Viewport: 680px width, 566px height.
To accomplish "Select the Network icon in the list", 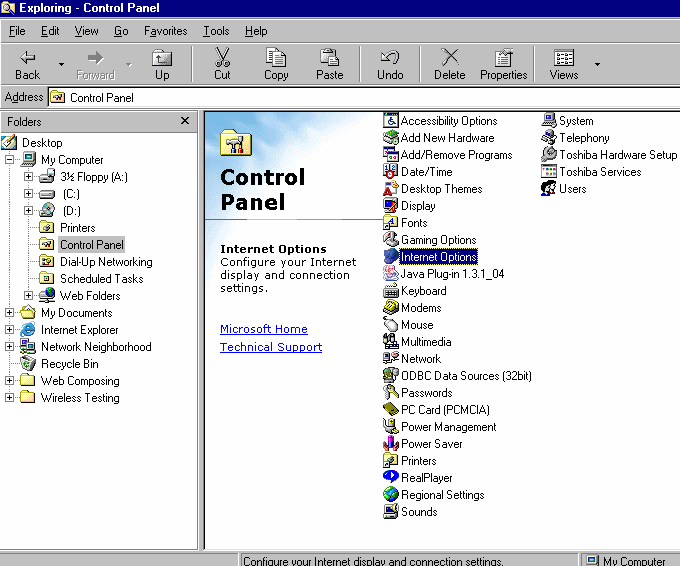I will pyautogui.click(x=390, y=358).
